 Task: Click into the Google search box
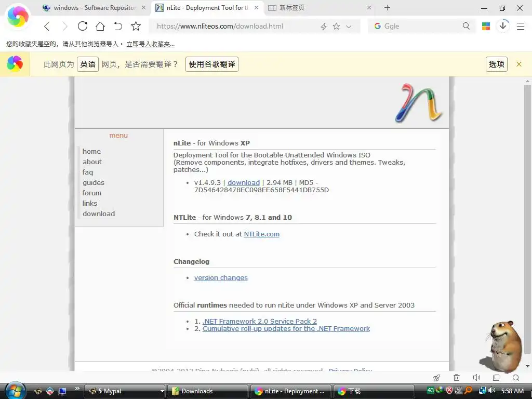pos(421,26)
